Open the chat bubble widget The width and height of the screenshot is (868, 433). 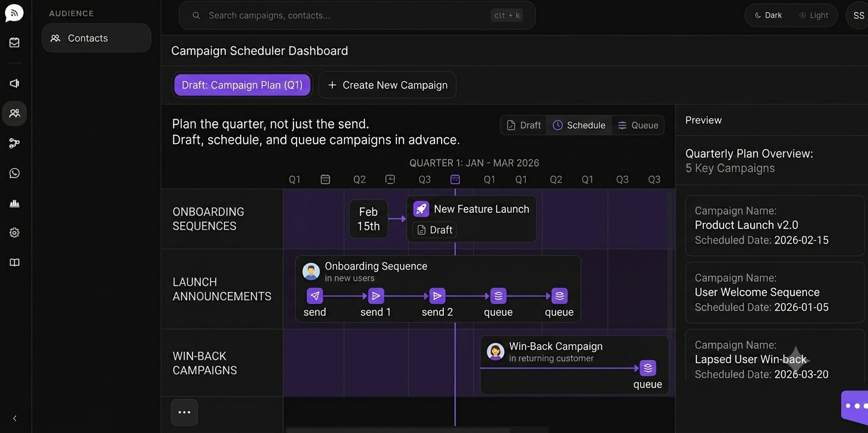(x=856, y=407)
